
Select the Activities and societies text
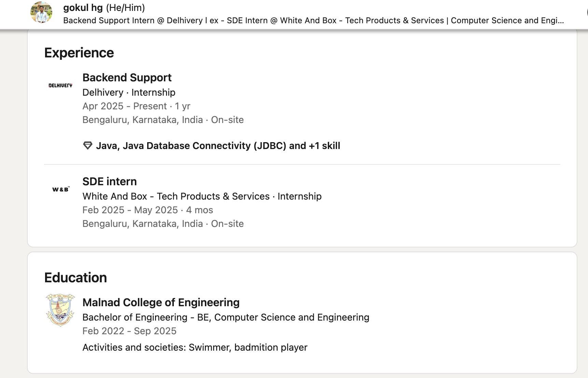[195, 347]
